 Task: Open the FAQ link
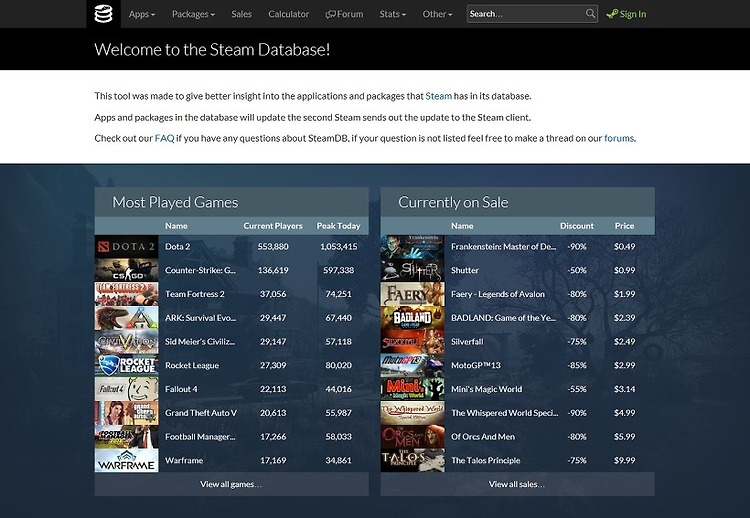tap(164, 138)
